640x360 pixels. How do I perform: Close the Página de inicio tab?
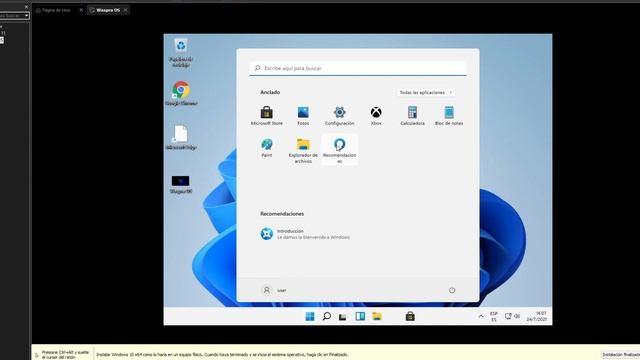(81, 10)
